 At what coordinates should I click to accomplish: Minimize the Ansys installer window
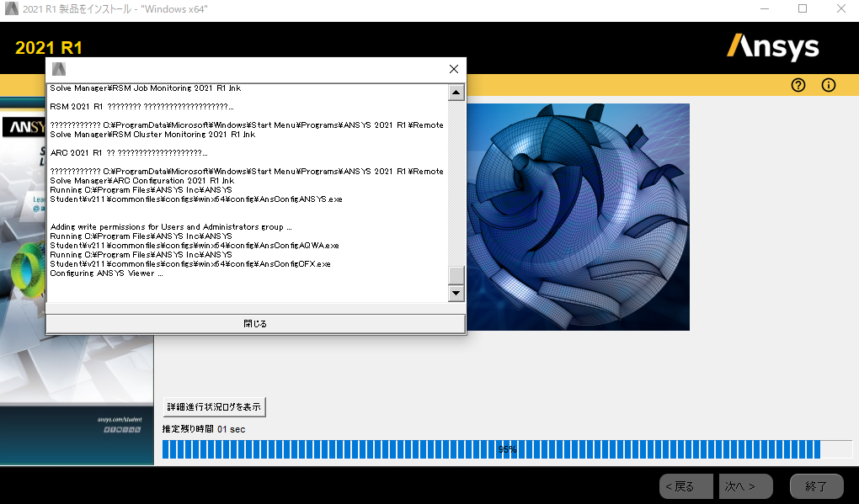(765, 8)
